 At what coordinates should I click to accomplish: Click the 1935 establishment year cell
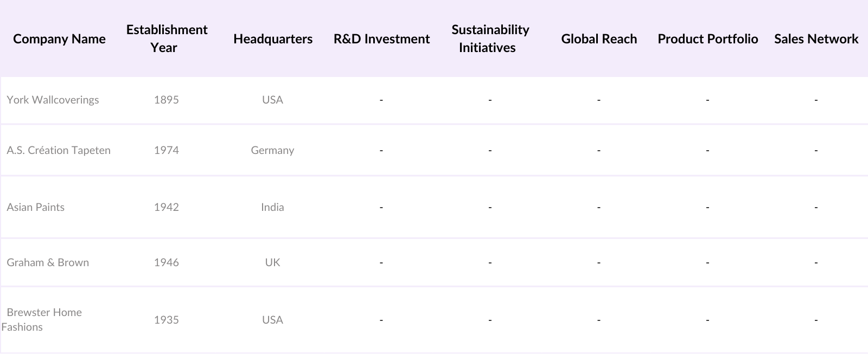click(166, 320)
